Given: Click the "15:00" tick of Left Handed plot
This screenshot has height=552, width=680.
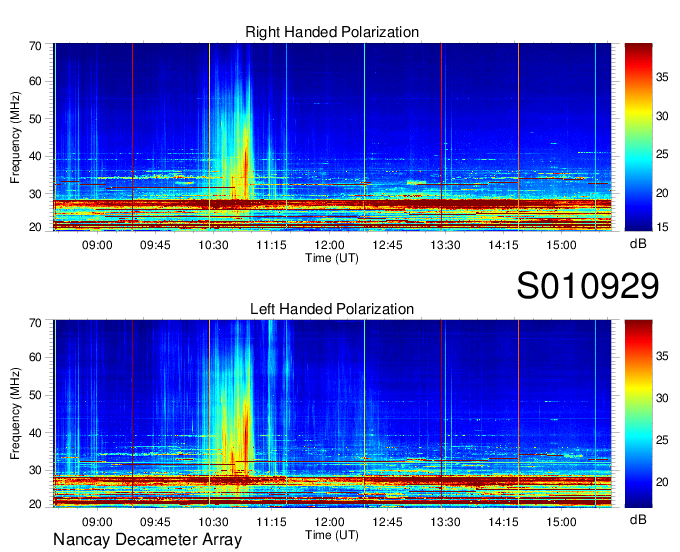Looking at the screenshot, I should 562,522.
